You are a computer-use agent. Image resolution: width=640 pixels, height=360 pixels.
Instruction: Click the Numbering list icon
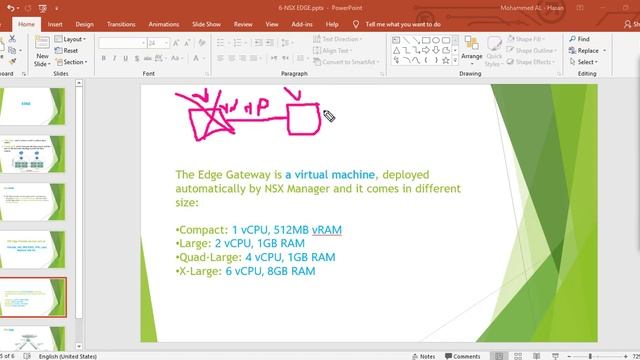point(237,43)
